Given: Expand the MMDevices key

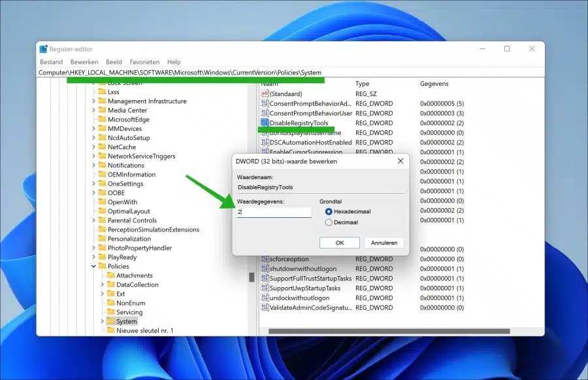Looking at the screenshot, I should click(93, 128).
